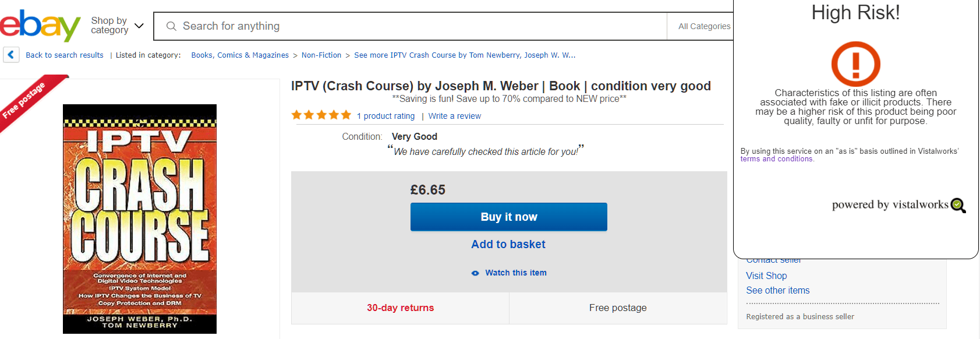Click the back arrow icon
Screen dimensions: 980x339
(11, 55)
